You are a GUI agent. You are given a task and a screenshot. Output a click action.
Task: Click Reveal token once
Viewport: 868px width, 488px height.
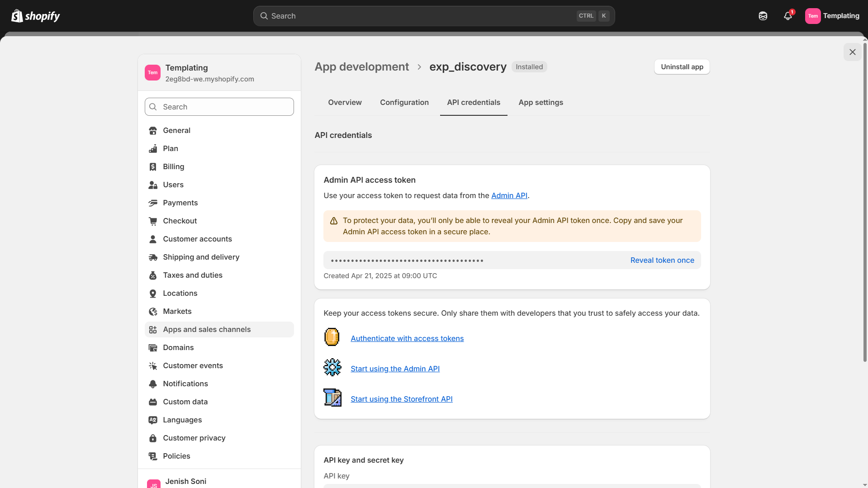(x=662, y=261)
